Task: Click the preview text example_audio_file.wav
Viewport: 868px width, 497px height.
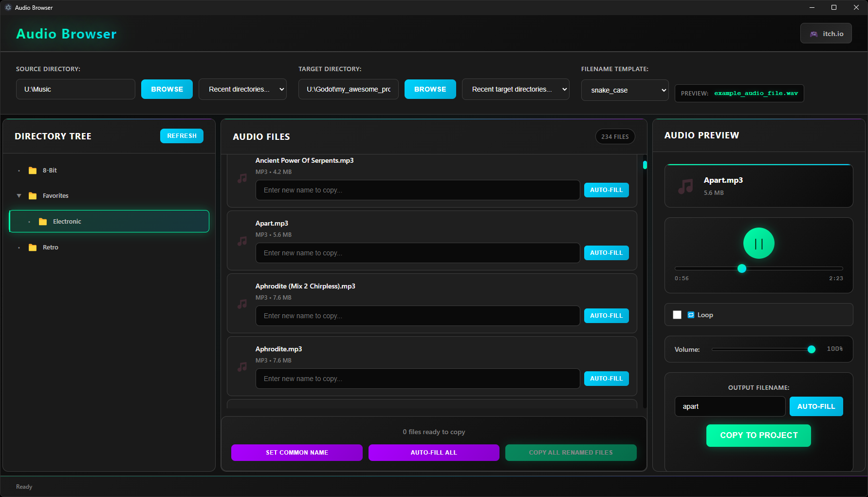Action: click(756, 93)
